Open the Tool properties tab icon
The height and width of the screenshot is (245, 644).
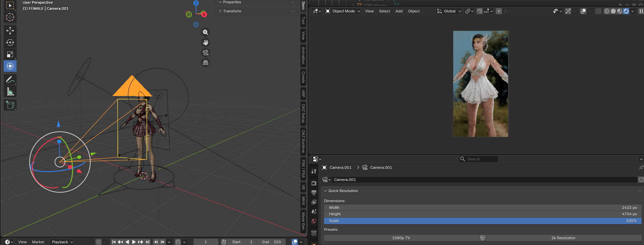point(314,171)
